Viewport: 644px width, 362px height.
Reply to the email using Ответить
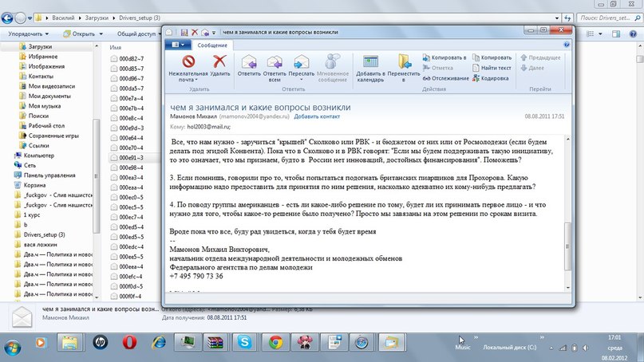point(249,62)
